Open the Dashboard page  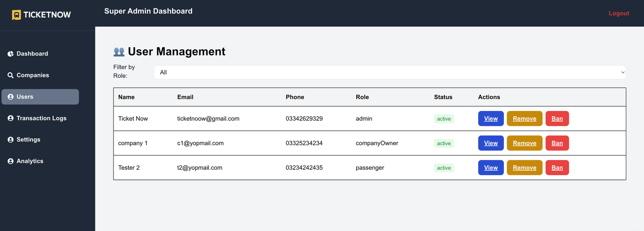[x=40, y=54]
